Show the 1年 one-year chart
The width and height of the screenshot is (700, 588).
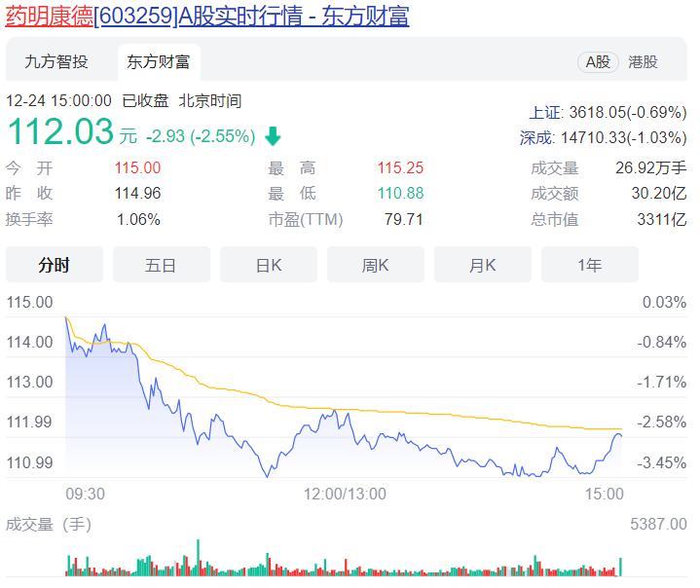tap(590, 265)
